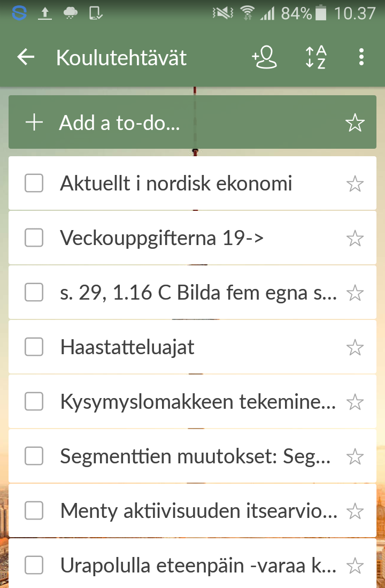Mark 'Veckouppgifterna 19->' as complete
Image resolution: width=385 pixels, height=588 pixels.
pos(34,238)
